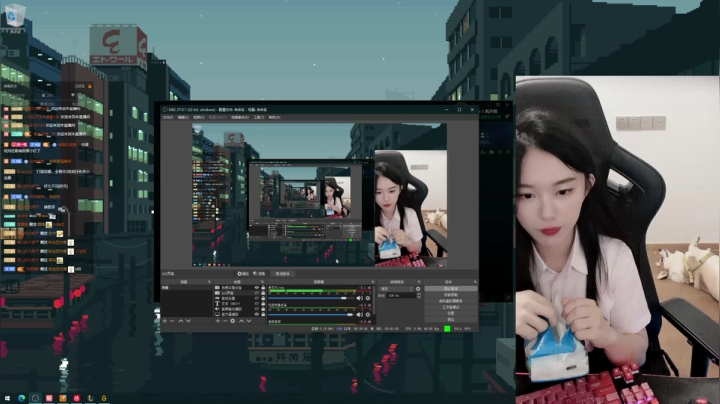Float the Scene Transitions dock via its header icon
The width and height of the screenshot is (720, 404).
click(419, 282)
